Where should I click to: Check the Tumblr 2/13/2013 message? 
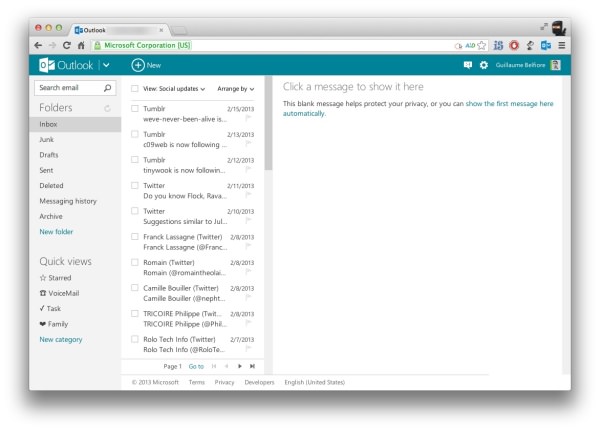[x=135, y=134]
